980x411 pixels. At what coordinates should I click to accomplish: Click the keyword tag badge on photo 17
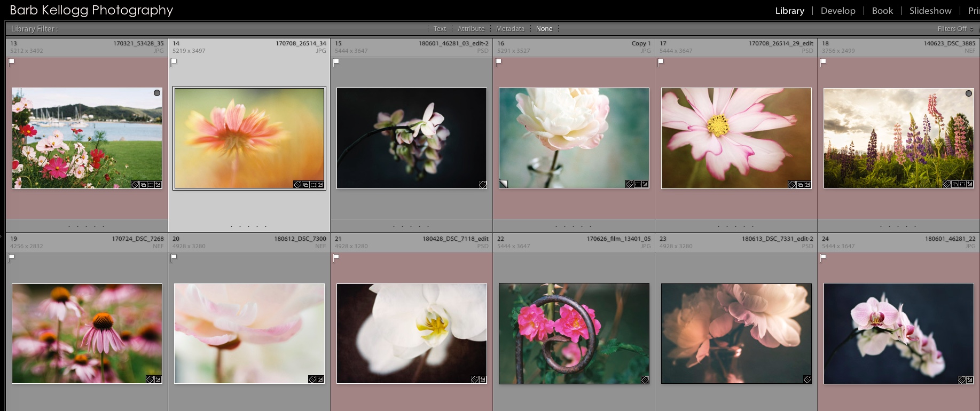792,185
